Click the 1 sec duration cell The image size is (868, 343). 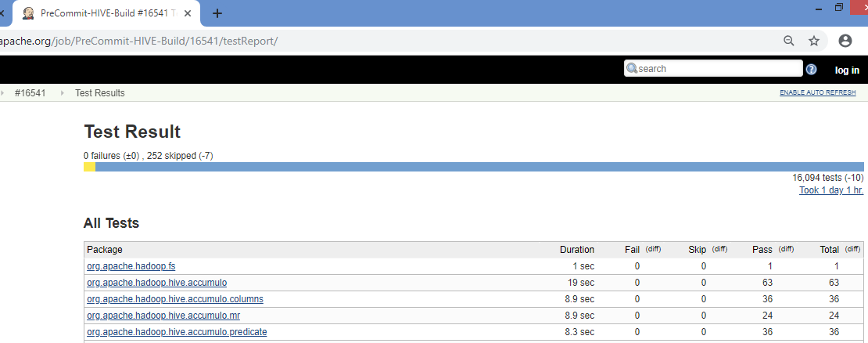point(583,266)
